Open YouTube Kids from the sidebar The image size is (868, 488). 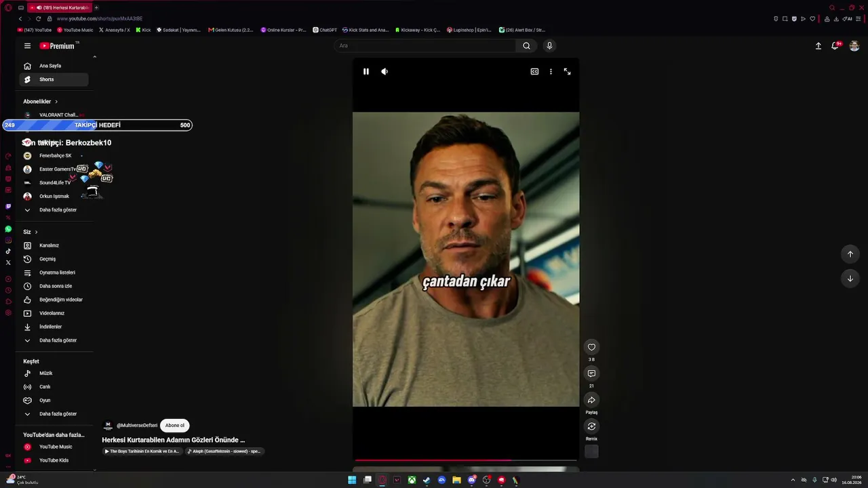coord(54,461)
